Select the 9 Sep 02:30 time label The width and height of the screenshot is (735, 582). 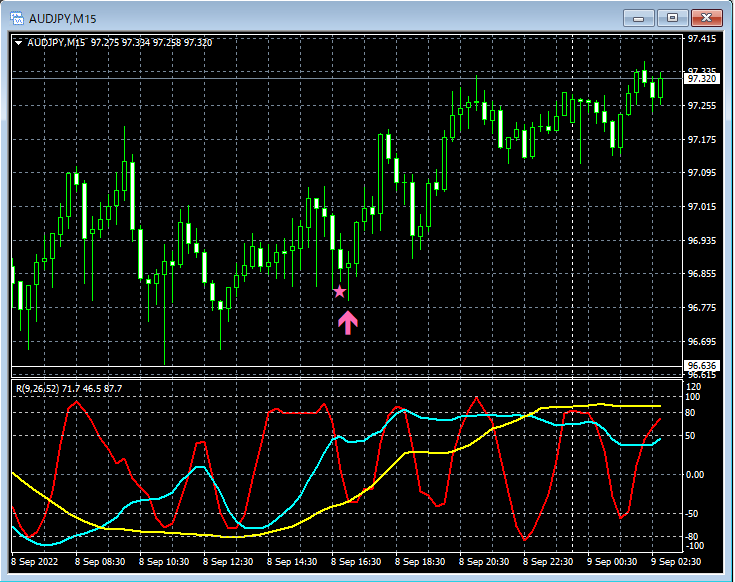click(676, 561)
